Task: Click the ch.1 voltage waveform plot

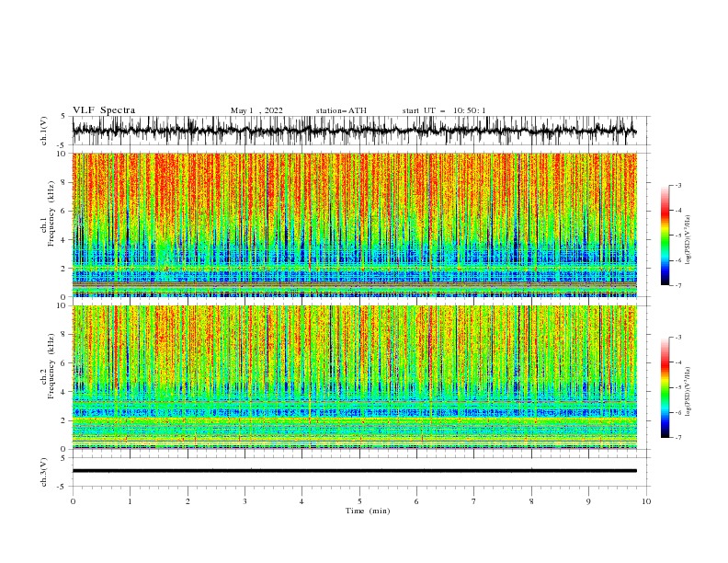Action: pyautogui.click(x=361, y=131)
